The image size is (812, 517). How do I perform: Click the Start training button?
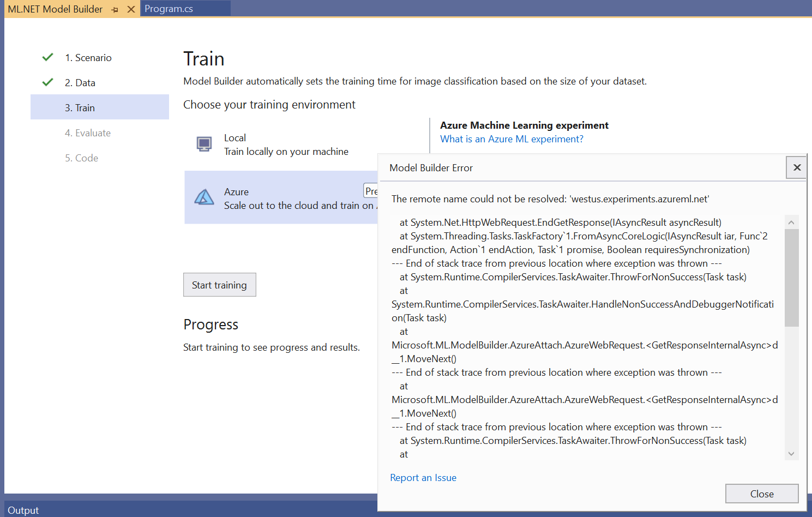coord(219,284)
